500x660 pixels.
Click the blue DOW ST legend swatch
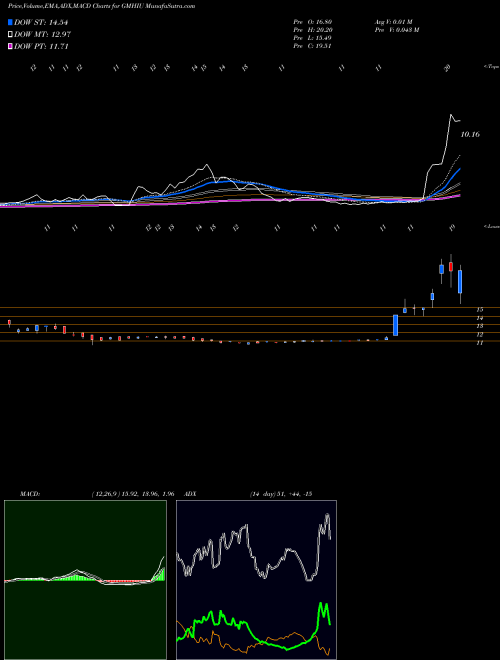(10, 22)
